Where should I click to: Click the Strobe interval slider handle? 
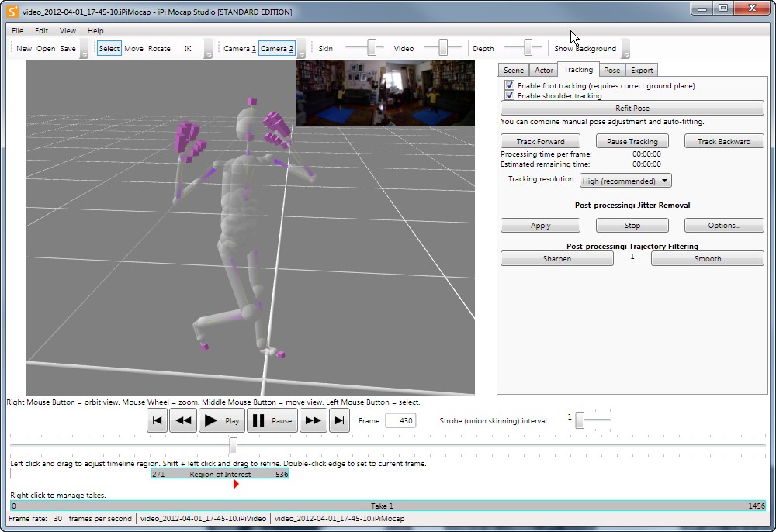click(x=580, y=420)
